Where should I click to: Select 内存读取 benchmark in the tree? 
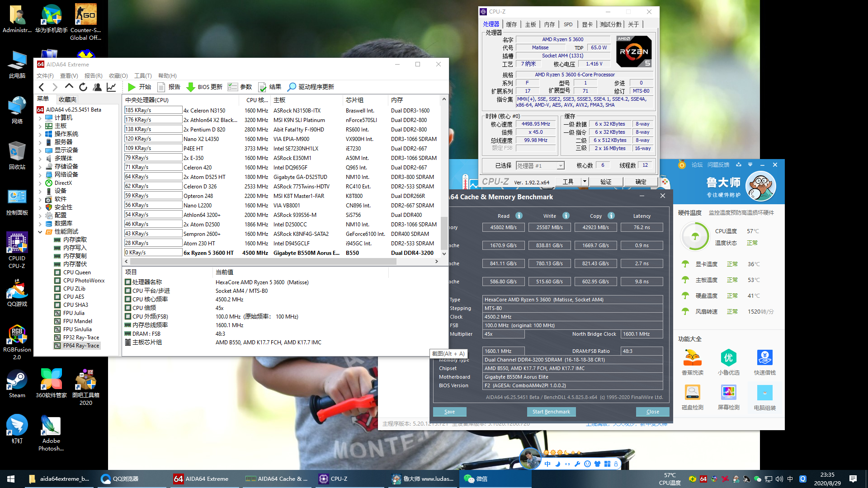pos(75,239)
